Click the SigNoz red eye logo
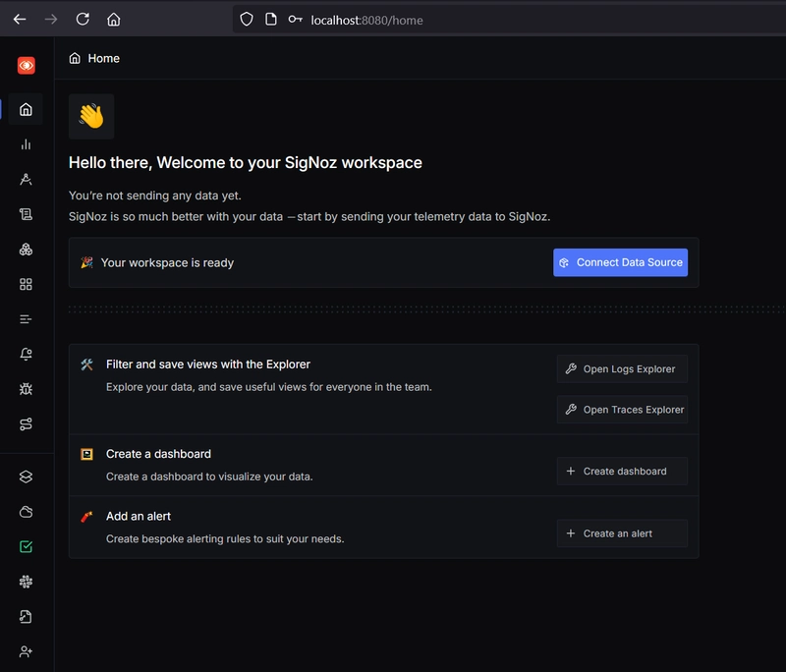786x672 pixels. [27, 66]
